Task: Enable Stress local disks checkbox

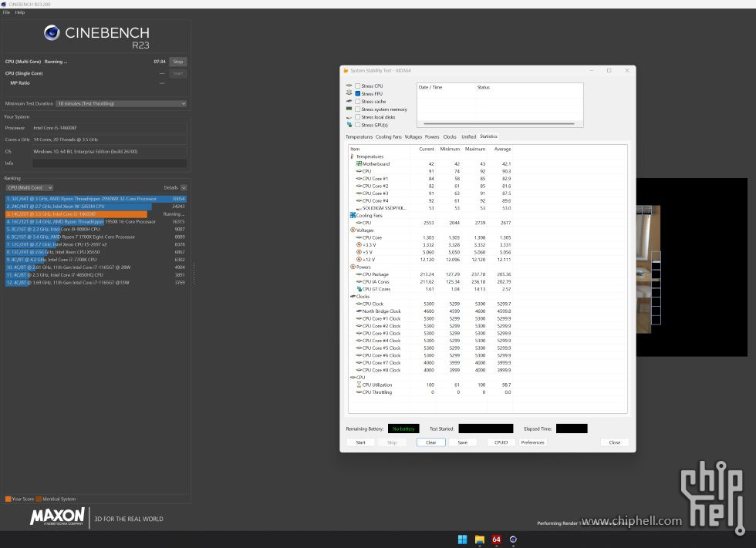Action: 358,117
